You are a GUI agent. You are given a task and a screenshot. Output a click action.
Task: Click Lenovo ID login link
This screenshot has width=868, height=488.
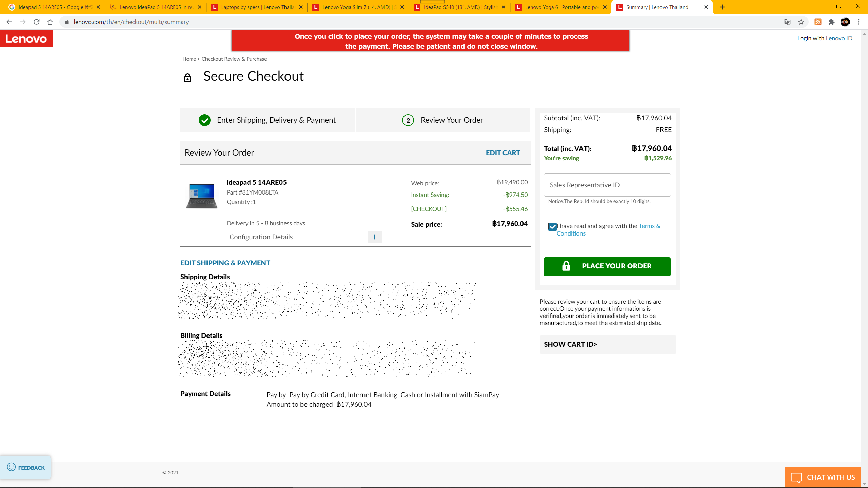point(839,38)
